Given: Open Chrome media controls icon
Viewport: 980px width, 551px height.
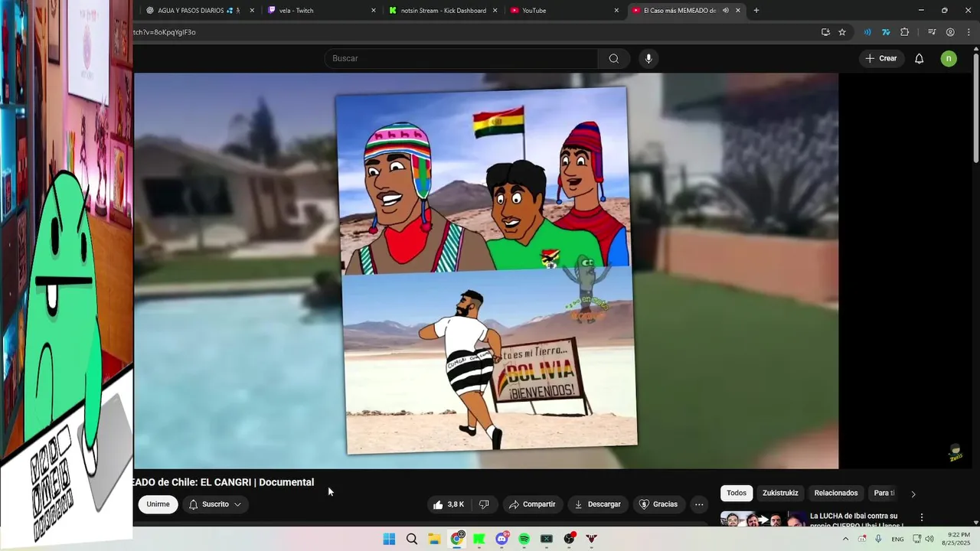Looking at the screenshot, I should coord(932,32).
